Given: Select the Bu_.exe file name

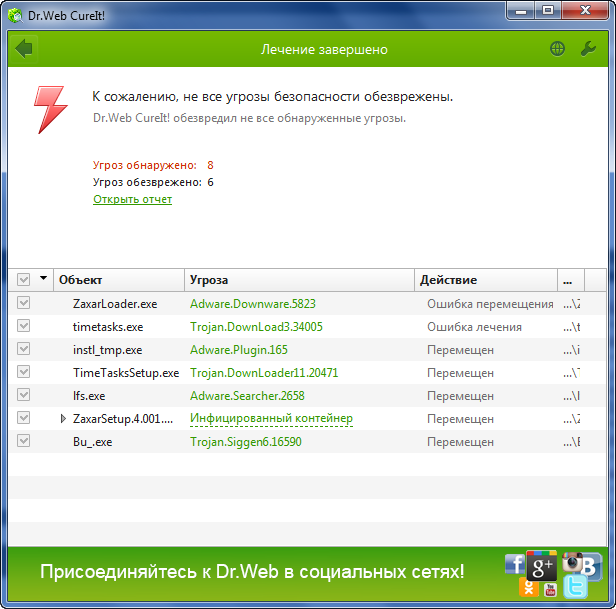Looking at the screenshot, I should pyautogui.click(x=92, y=442).
